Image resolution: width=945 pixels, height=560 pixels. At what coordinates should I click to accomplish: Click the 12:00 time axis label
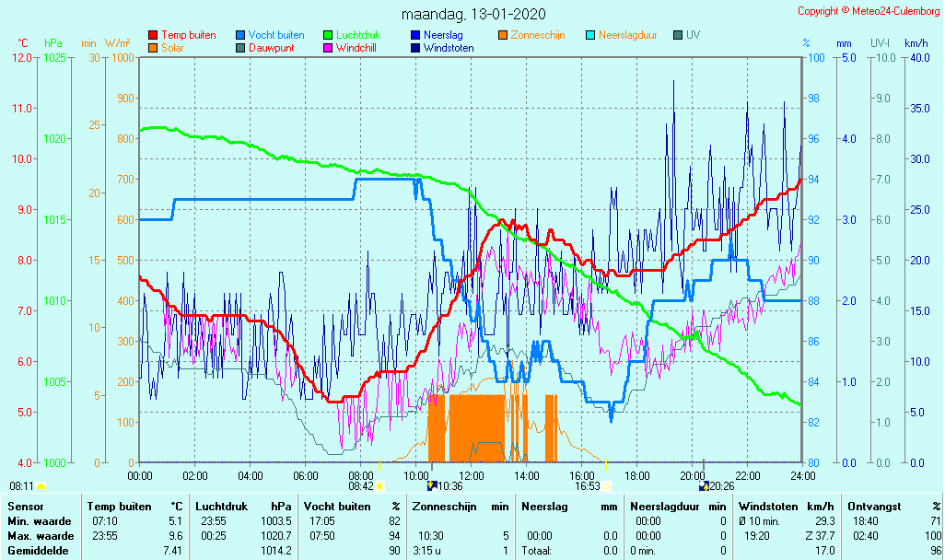click(472, 475)
